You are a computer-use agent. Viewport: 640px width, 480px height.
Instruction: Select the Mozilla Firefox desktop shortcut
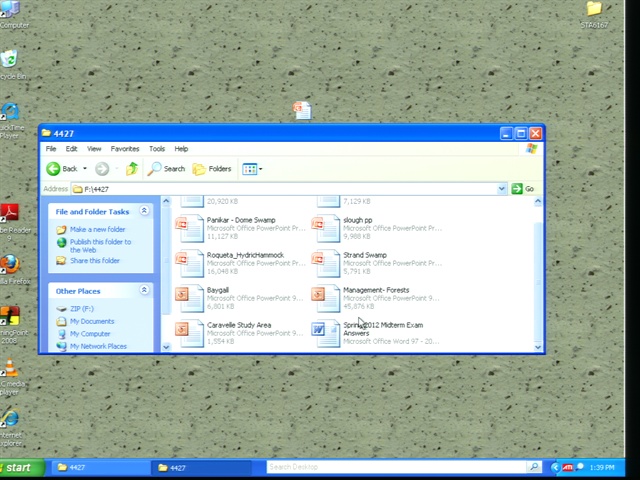click(9, 264)
